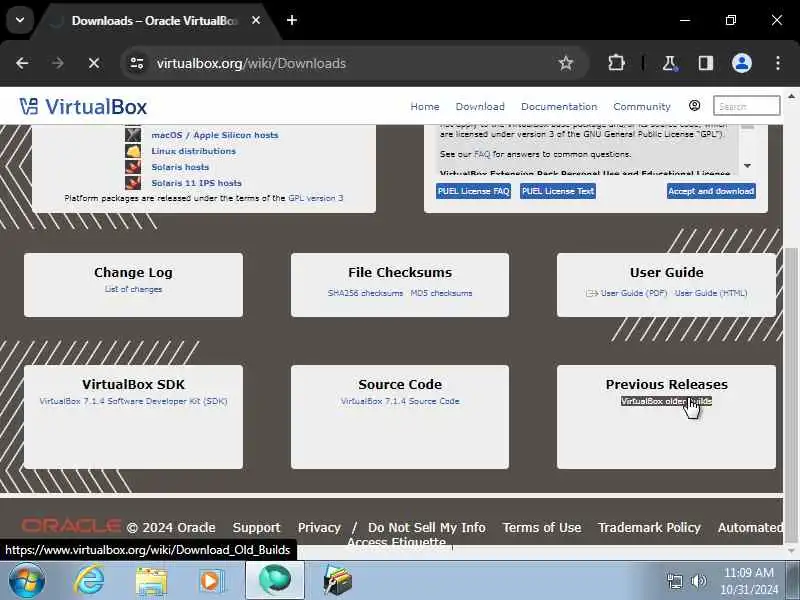This screenshot has height=600, width=800.
Task: Open VirtualBox older builds link
Action: click(666, 402)
